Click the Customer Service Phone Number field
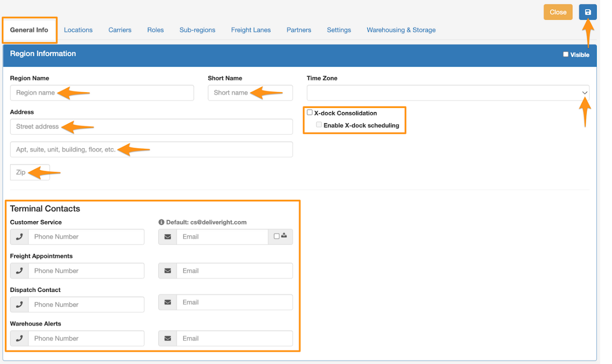612x364 pixels. (86, 237)
